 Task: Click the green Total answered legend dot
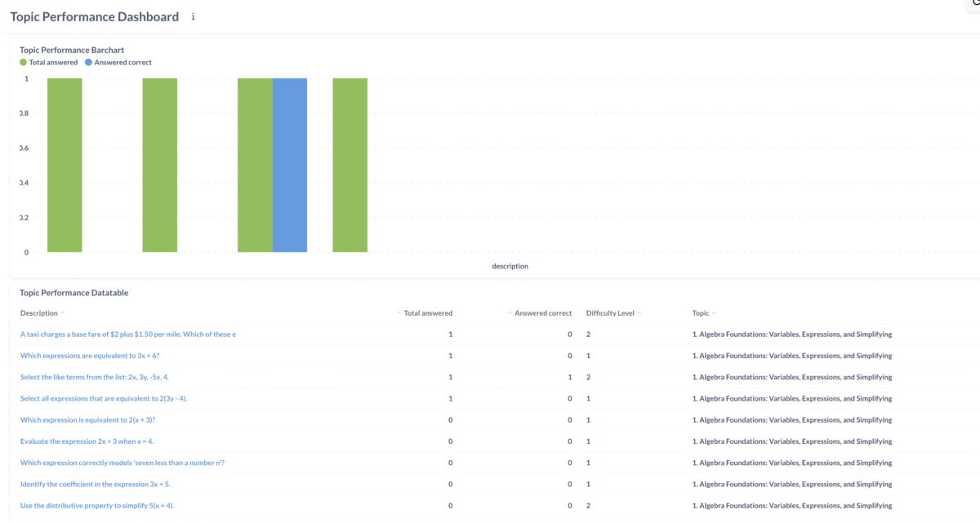pos(23,62)
